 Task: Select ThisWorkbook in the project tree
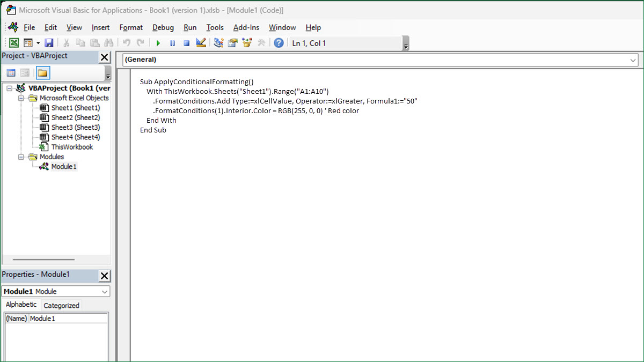(72, 147)
